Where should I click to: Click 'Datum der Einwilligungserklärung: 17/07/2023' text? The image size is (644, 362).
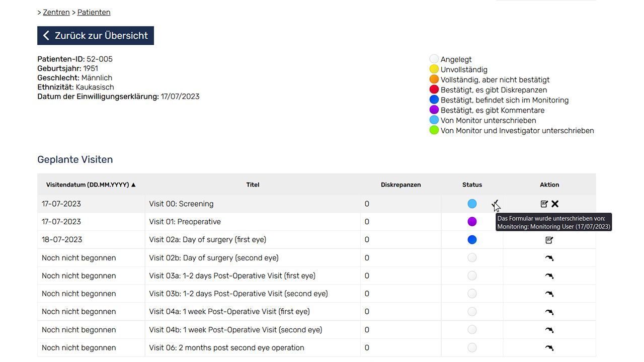pyautogui.click(x=118, y=97)
